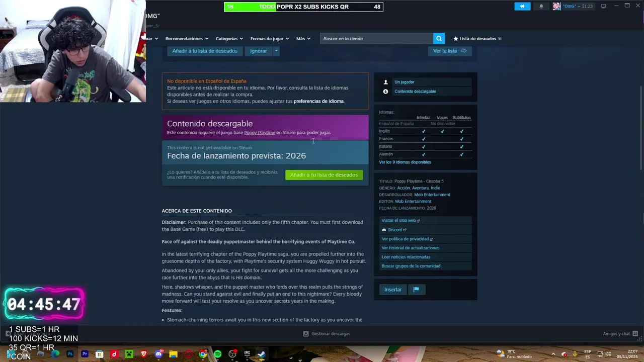644x362 pixels.
Task: Click the Discord logo icon
Action: (384, 230)
